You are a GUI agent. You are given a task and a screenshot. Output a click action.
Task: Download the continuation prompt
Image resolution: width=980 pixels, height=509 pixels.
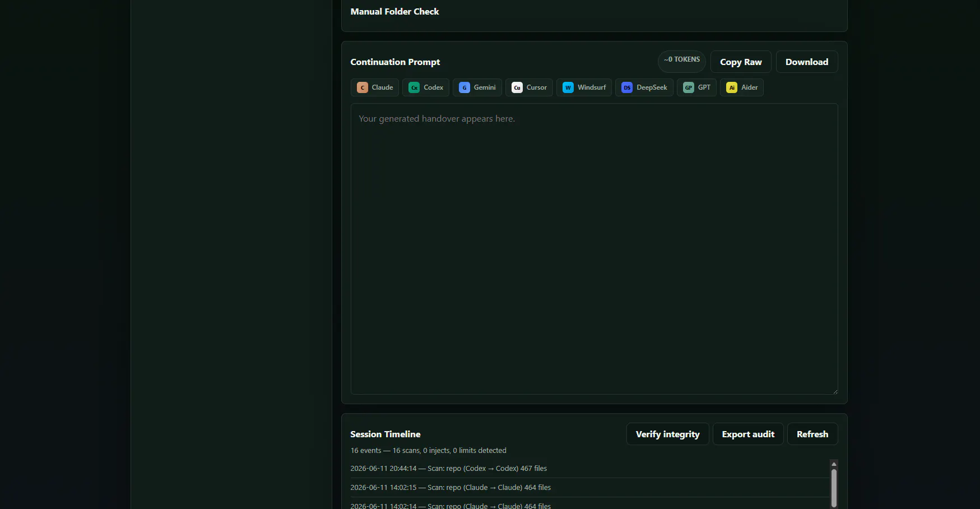pos(807,62)
